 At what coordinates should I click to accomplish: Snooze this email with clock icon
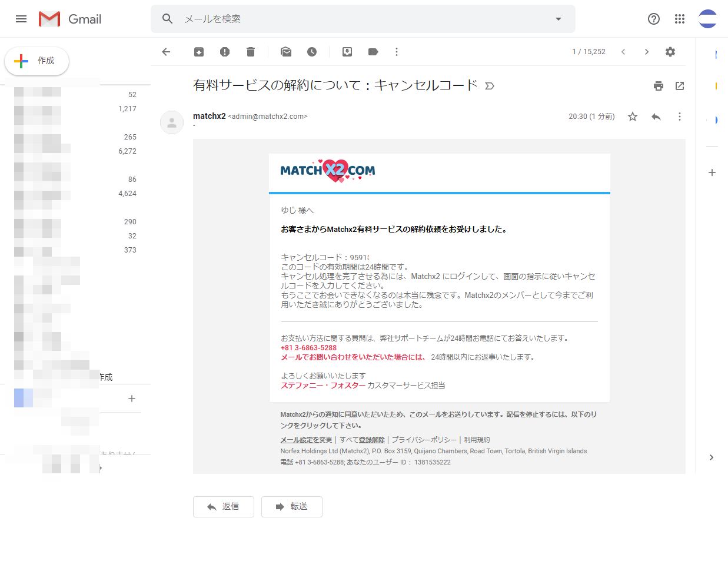[312, 52]
